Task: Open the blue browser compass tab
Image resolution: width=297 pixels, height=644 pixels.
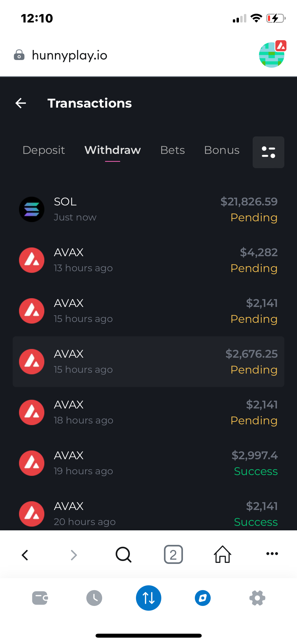Action: point(203,598)
